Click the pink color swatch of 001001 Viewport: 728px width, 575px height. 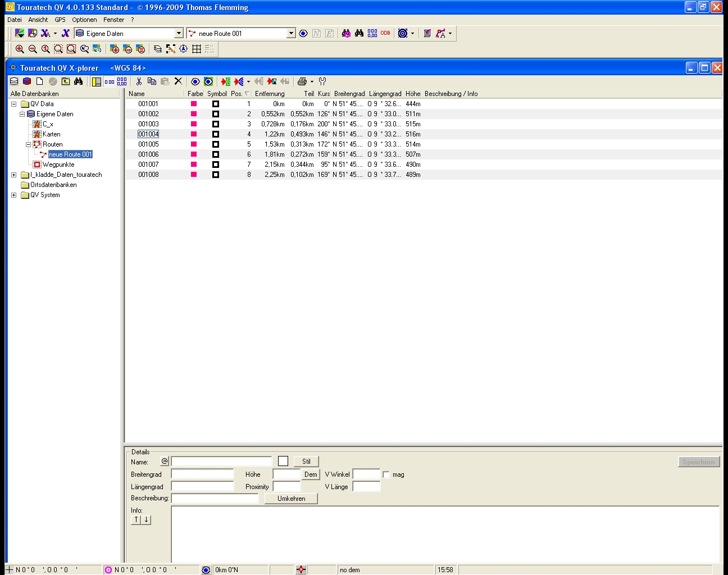coord(194,104)
